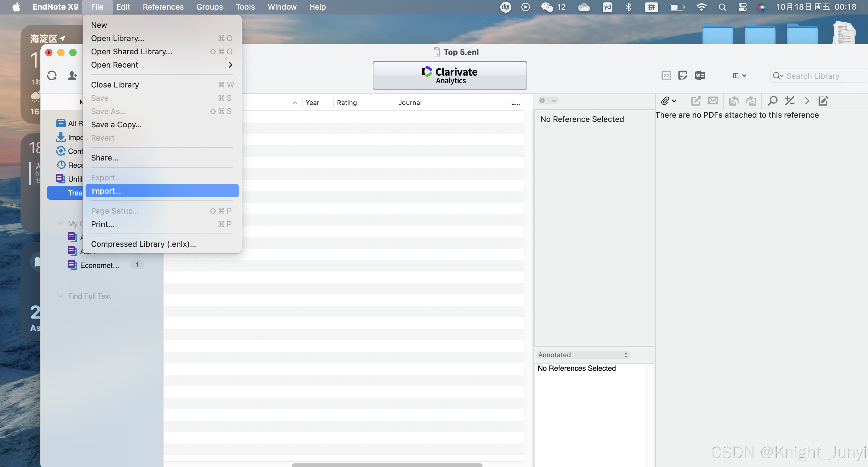
Task: Open the Annotated output style selector
Action: 583,355
